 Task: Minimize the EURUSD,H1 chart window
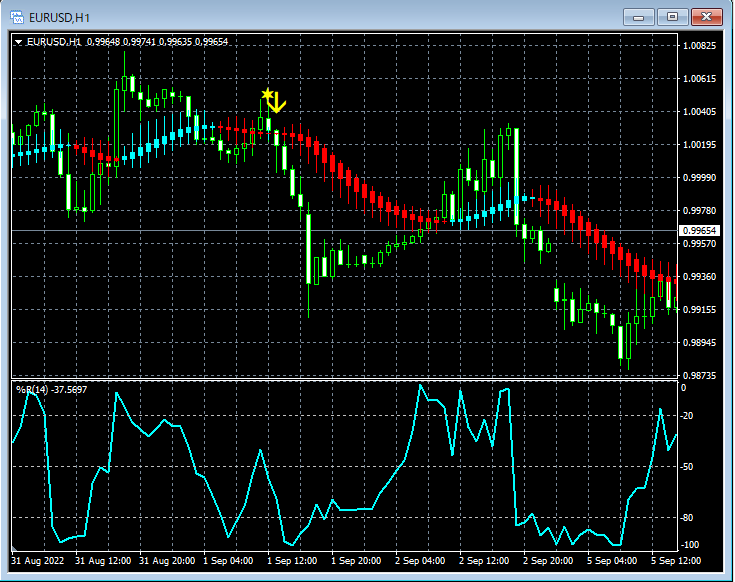click(638, 17)
